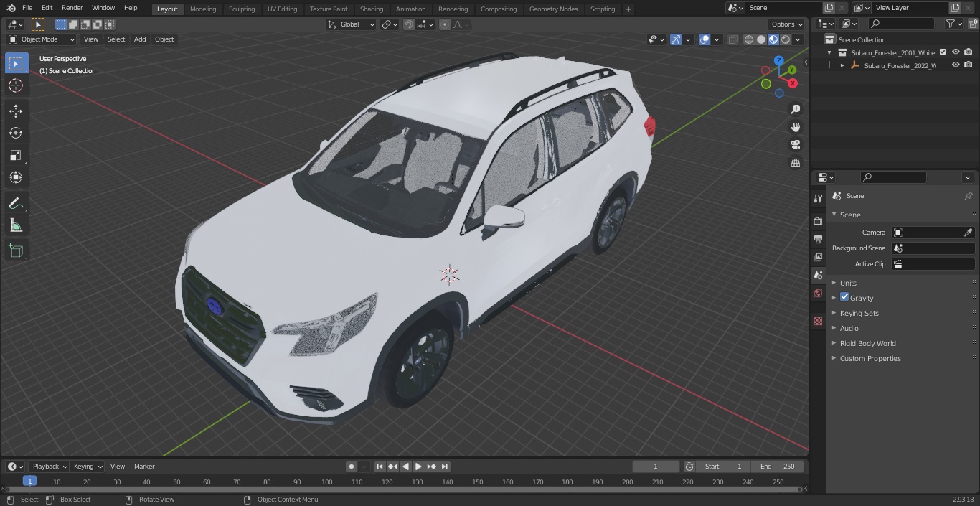Image resolution: width=980 pixels, height=506 pixels.
Task: Click the Blender logo menu icon
Action: pyautogui.click(x=11, y=8)
